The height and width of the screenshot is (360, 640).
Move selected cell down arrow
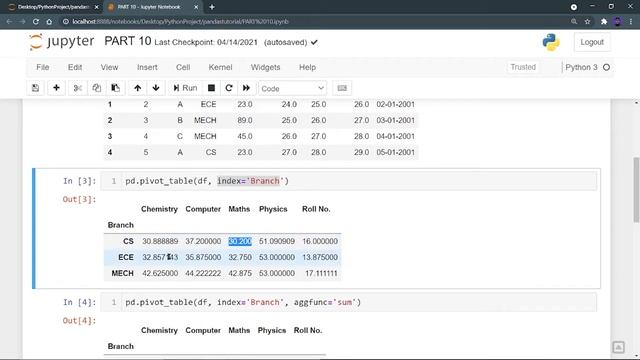pyautogui.click(x=156, y=88)
